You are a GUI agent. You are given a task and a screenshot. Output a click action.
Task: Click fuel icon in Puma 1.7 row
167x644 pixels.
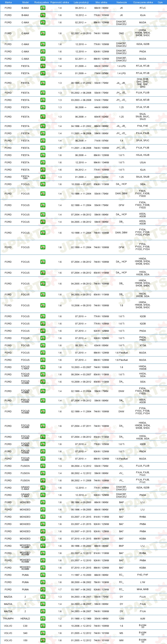(x=43, y=589)
